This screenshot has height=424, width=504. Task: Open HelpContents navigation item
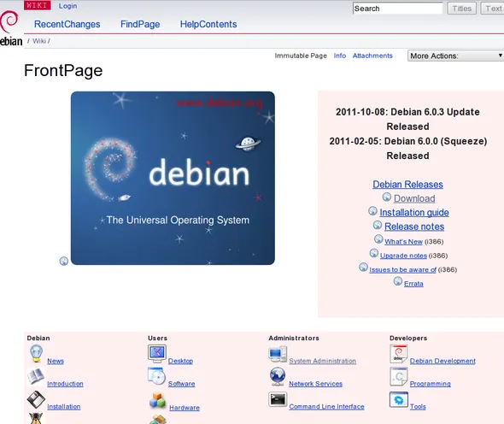(208, 24)
